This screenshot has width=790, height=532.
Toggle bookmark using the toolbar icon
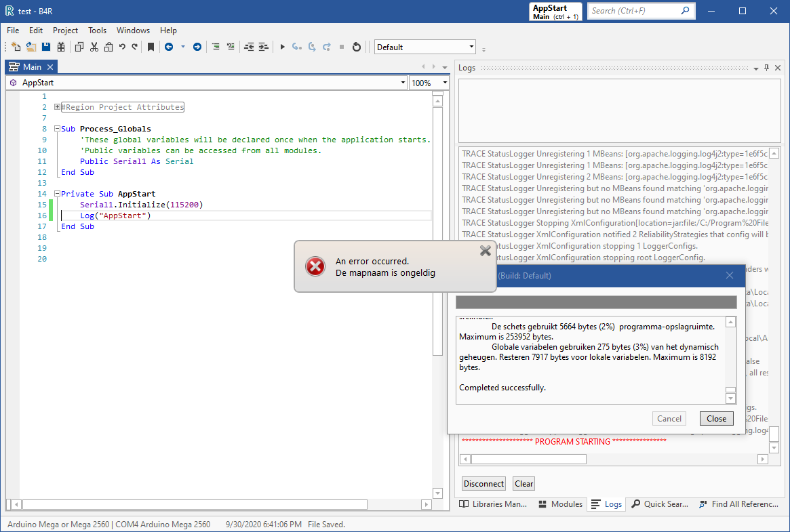coord(151,47)
